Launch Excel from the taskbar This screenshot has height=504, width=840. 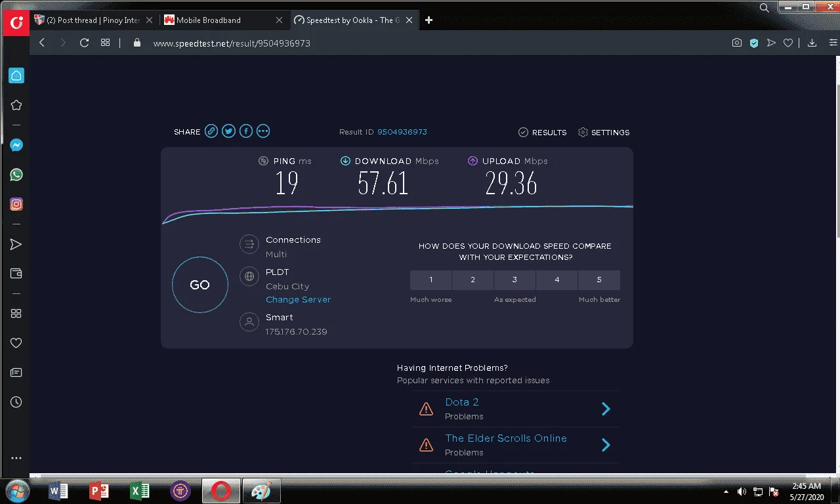140,491
